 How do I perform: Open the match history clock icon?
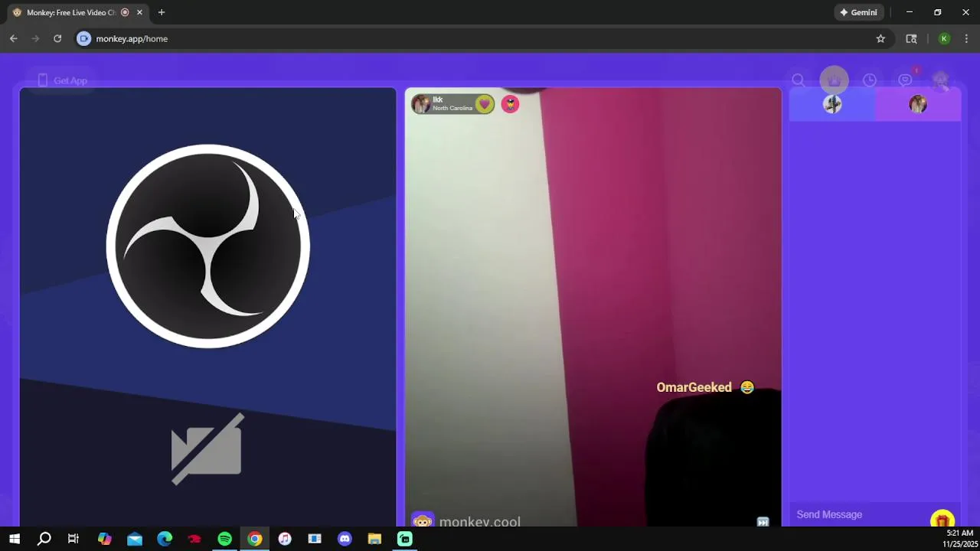click(x=869, y=80)
